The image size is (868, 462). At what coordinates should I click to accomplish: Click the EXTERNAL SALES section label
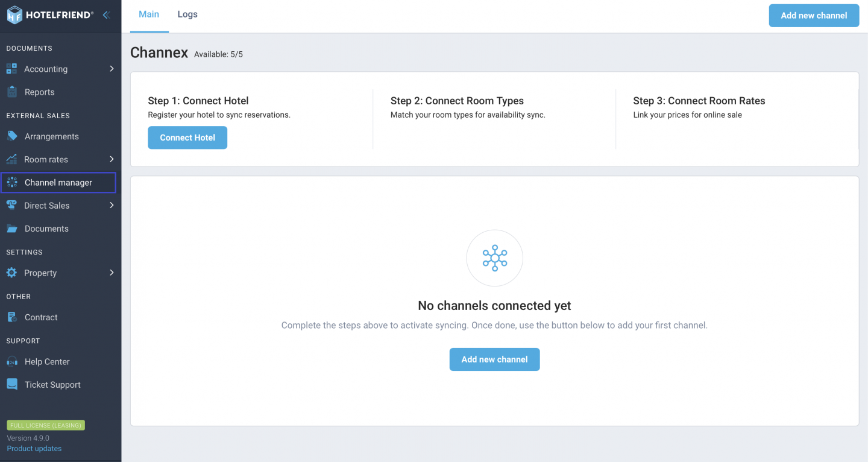pyautogui.click(x=38, y=115)
